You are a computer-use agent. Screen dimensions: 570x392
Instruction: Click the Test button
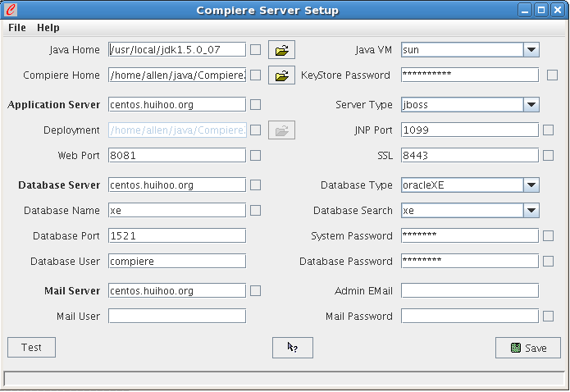pos(31,347)
